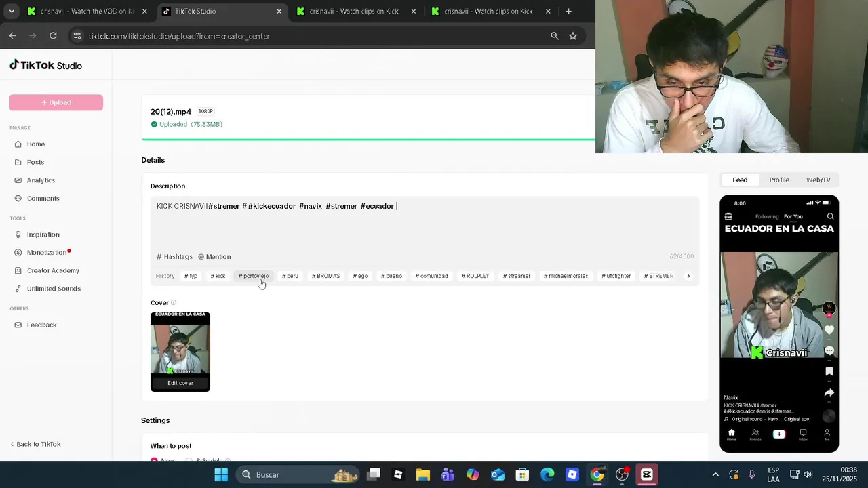Click the LIVE icon in phone preview
This screenshot has width=868, height=488.
click(x=728, y=216)
